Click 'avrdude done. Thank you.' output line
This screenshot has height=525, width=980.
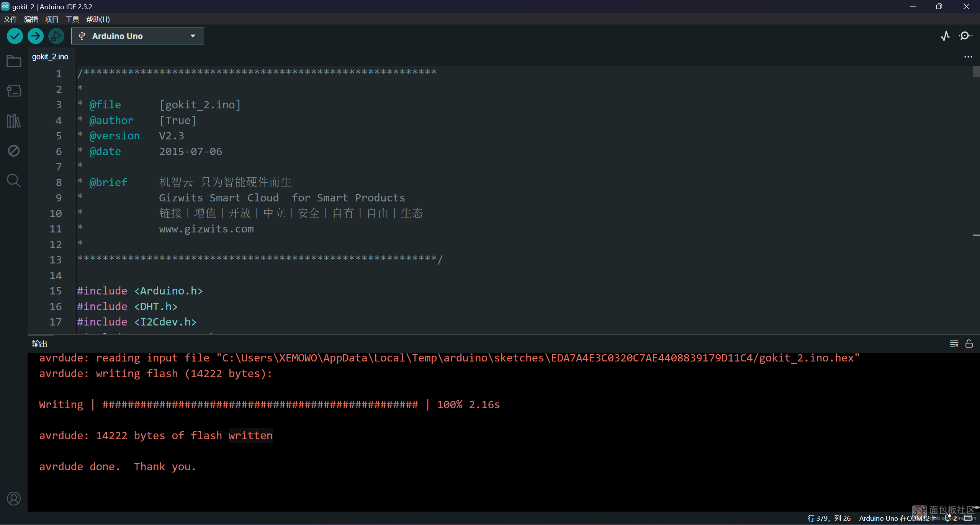(x=118, y=466)
